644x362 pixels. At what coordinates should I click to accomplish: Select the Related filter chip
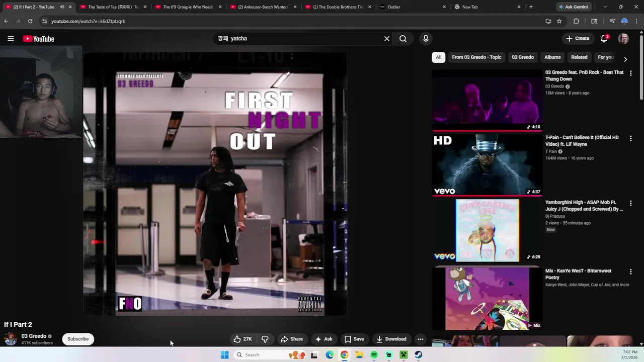pos(579,57)
